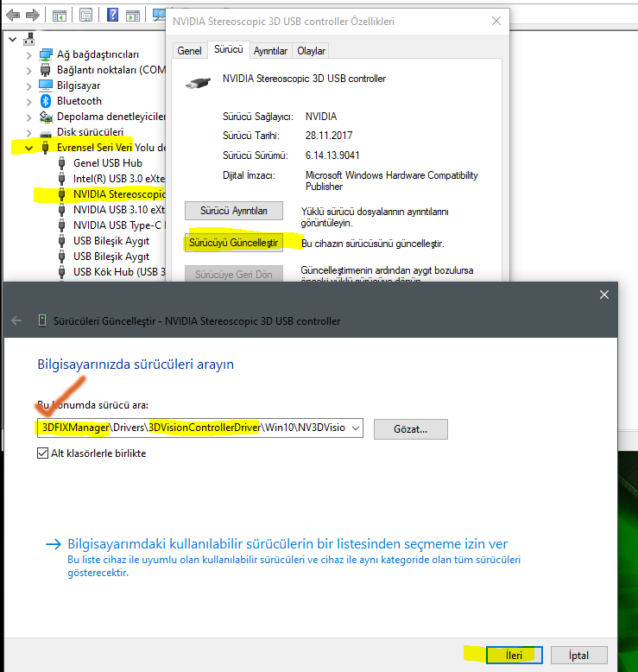Select NVIDIA USB 3.10 tree item

[118, 210]
